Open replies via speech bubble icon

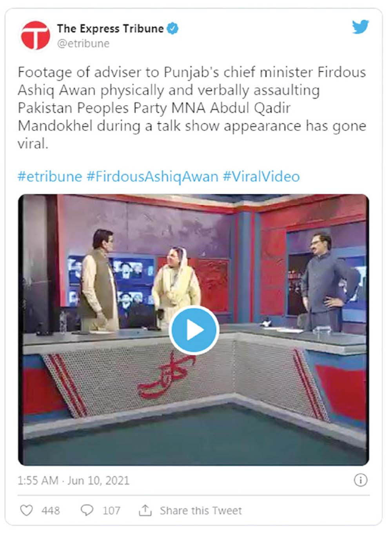pos(87,510)
